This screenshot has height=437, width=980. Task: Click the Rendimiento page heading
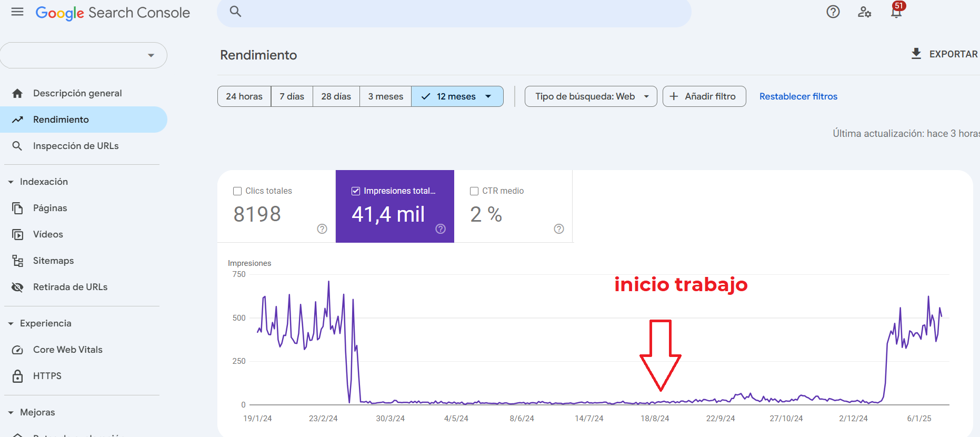[258, 55]
